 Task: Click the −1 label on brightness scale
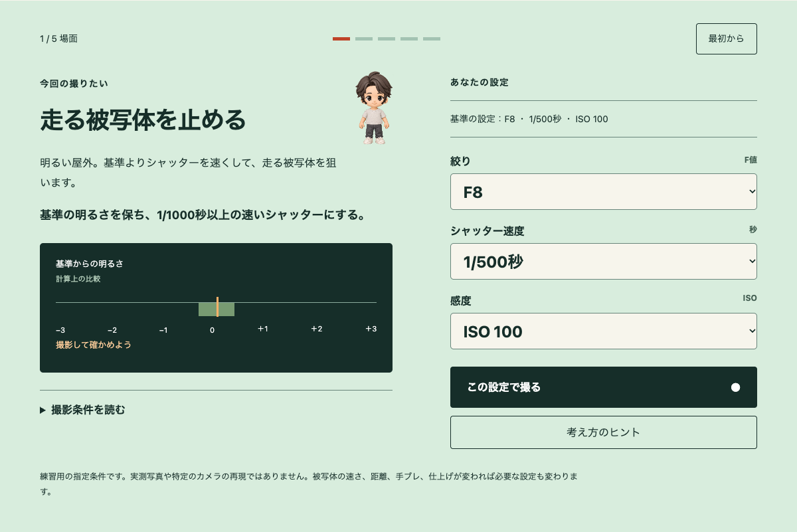tap(163, 330)
